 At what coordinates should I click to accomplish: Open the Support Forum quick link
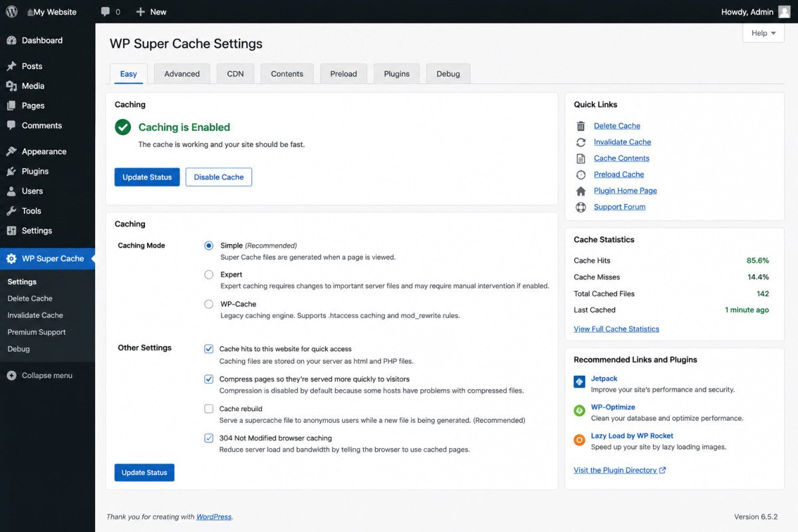620,207
